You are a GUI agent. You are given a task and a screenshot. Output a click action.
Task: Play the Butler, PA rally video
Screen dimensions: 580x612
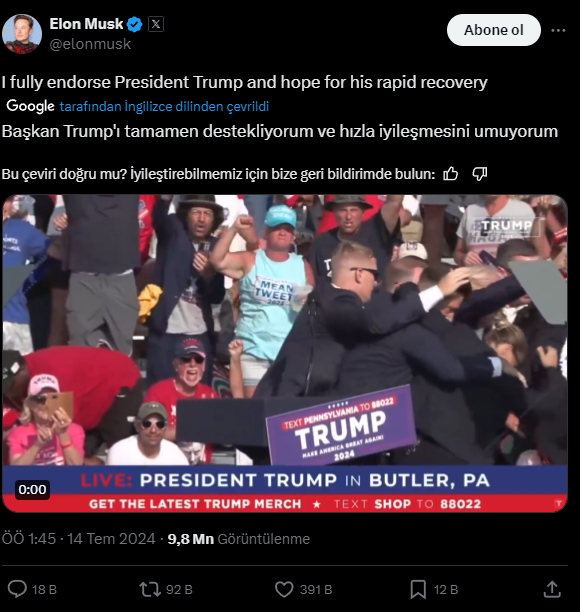[285, 353]
